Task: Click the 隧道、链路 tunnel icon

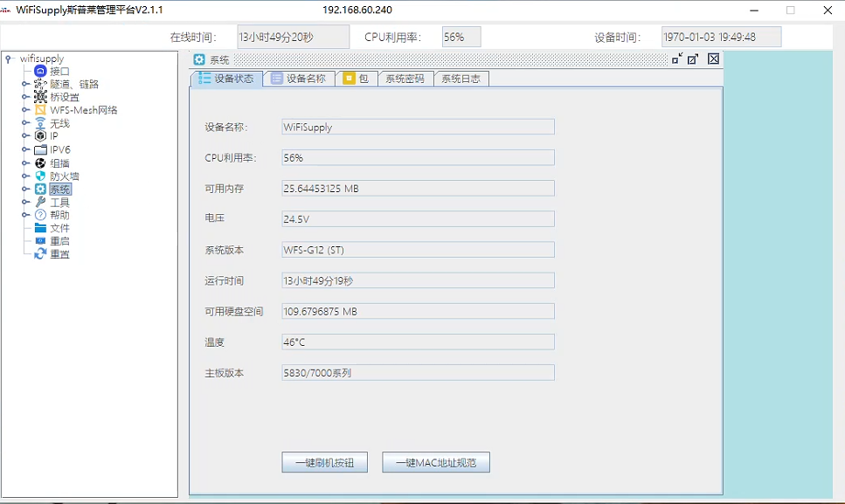Action: 40,84
